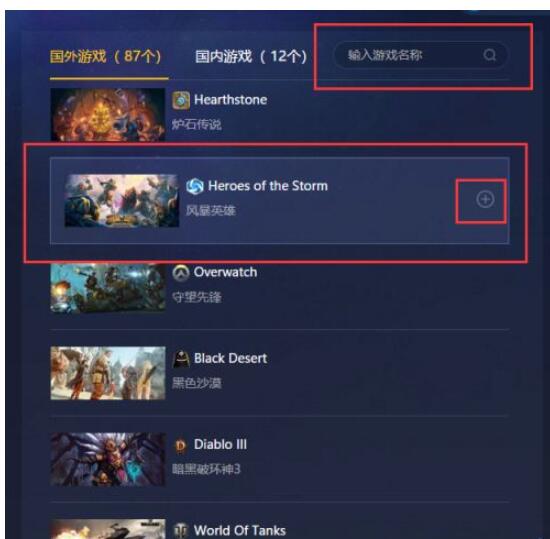Select the Diablo III game title
The image size is (550, 539).
(220, 444)
